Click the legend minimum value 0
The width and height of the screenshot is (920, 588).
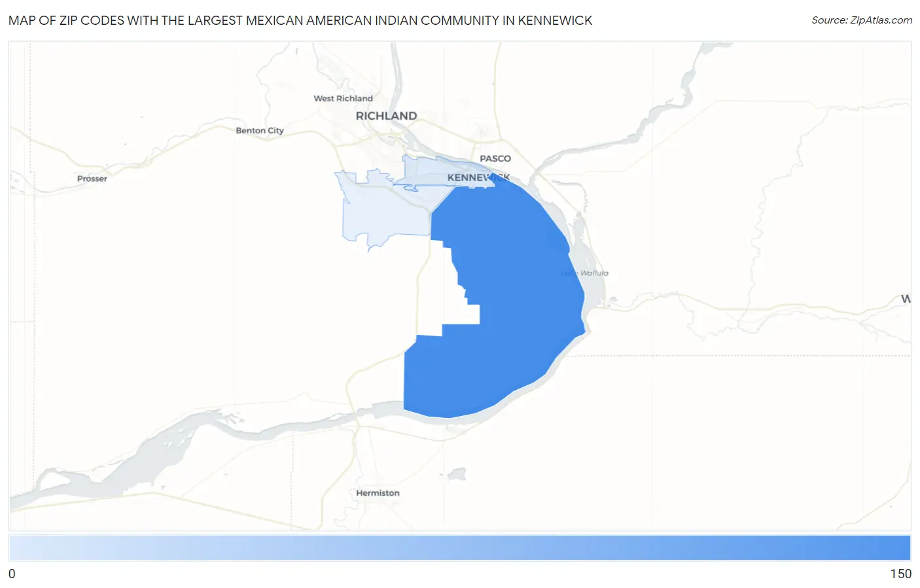[12, 574]
